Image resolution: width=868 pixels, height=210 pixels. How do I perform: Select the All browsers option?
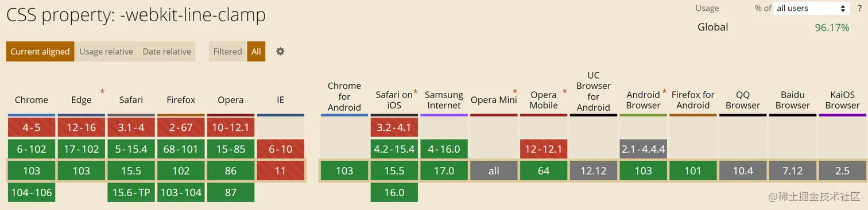(x=256, y=51)
